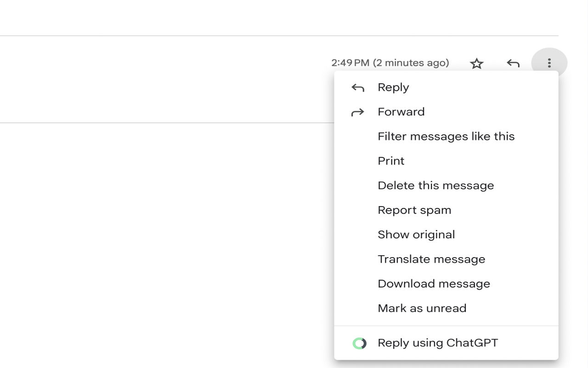The image size is (588, 368).
Task: Click the forward arrow icon inside the menu
Action: (x=358, y=111)
